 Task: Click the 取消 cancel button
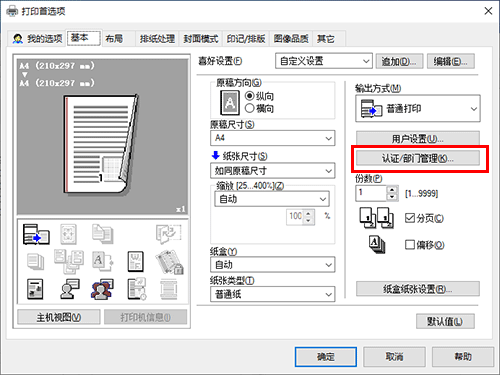(394, 357)
